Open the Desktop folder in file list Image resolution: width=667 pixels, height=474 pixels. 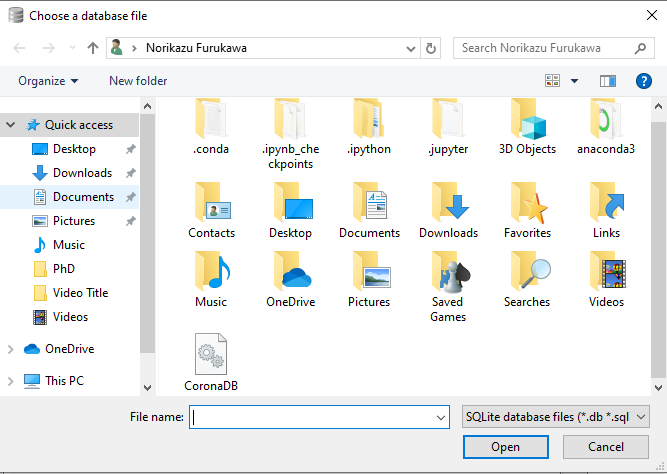pos(291,211)
